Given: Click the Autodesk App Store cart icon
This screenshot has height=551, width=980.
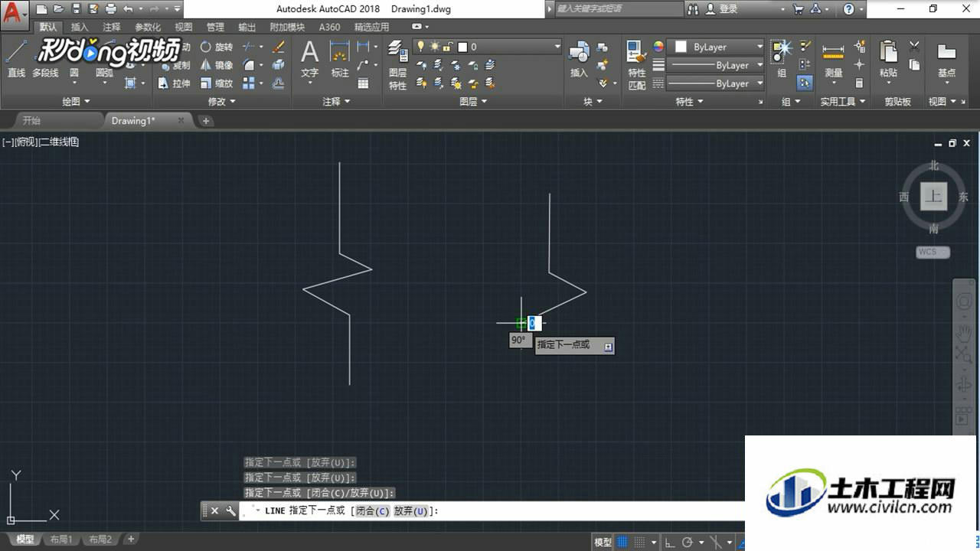Looking at the screenshot, I should click(798, 9).
